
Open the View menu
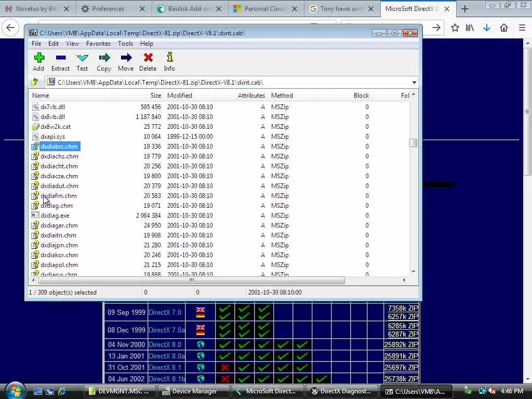(72, 44)
